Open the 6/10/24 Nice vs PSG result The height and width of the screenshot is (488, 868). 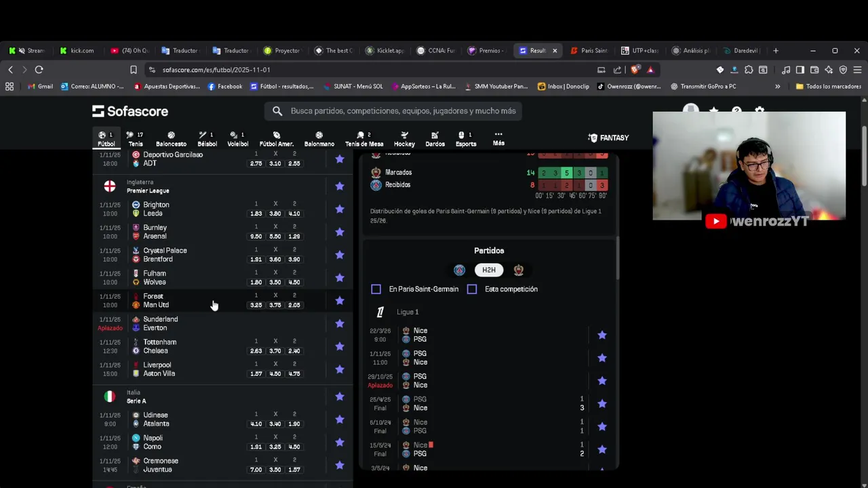(488, 426)
